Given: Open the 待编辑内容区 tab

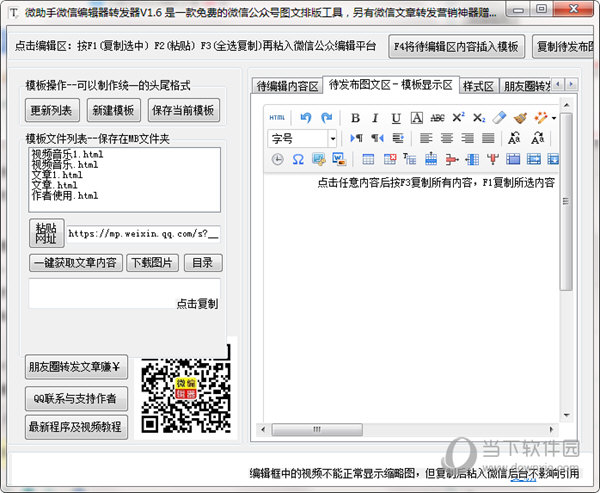Looking at the screenshot, I should pos(287,87).
